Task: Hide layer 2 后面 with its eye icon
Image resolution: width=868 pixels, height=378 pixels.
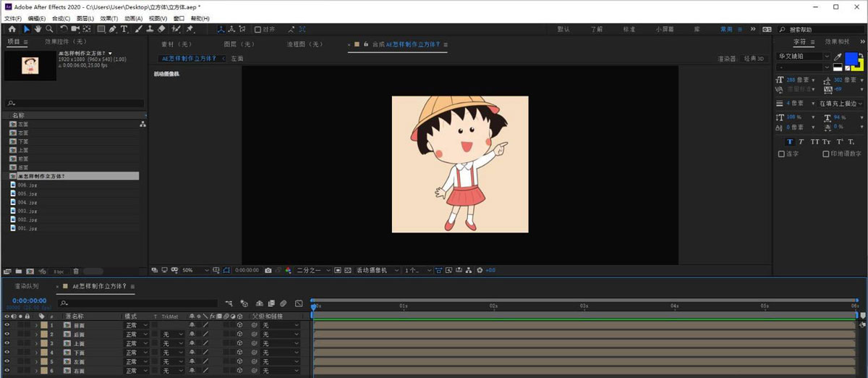Action: click(x=7, y=335)
